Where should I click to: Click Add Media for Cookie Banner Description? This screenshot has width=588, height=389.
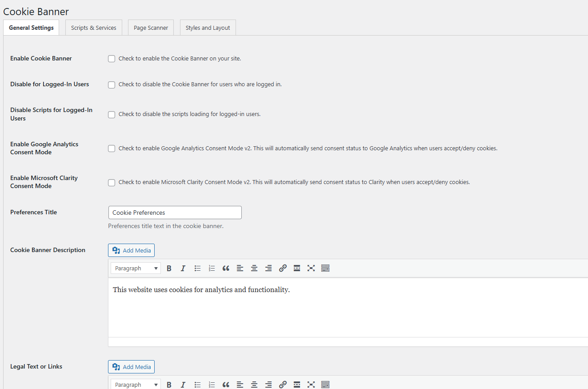pyautogui.click(x=131, y=250)
